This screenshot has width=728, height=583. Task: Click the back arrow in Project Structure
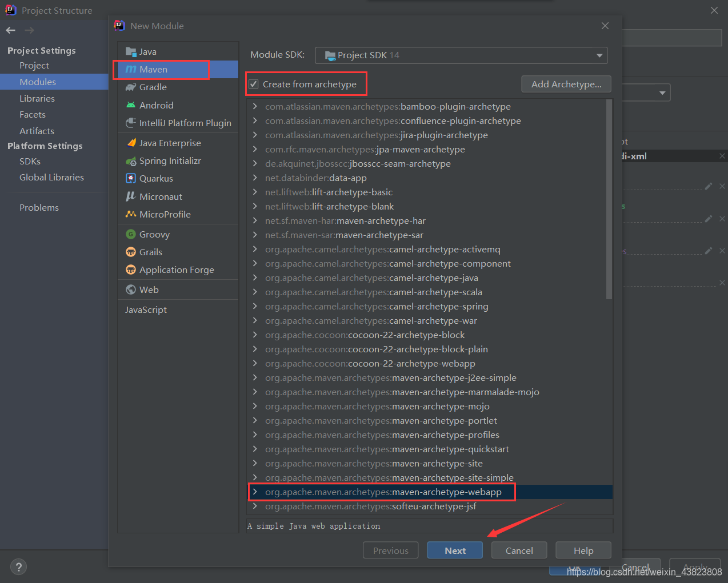pyautogui.click(x=11, y=30)
